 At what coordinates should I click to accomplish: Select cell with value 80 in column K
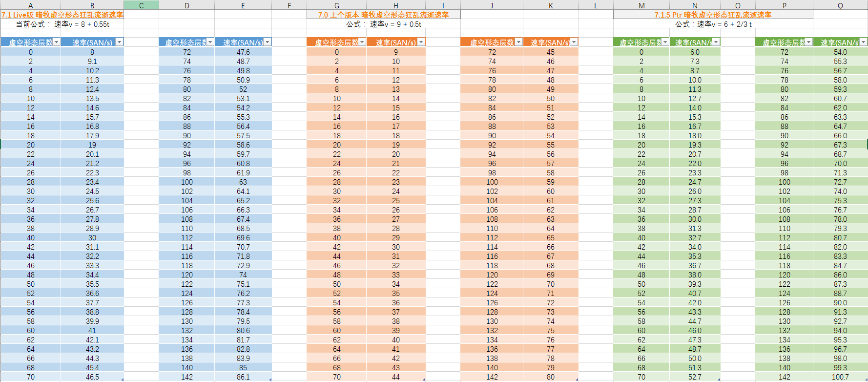click(x=551, y=377)
